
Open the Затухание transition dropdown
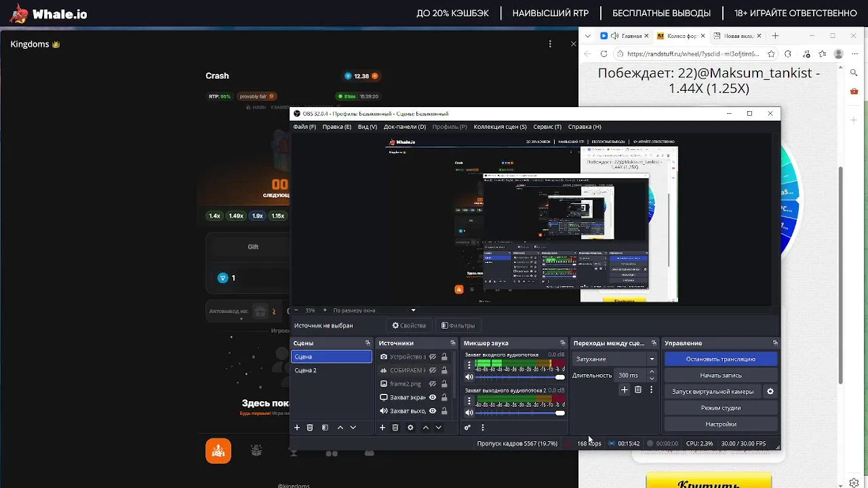pos(615,359)
